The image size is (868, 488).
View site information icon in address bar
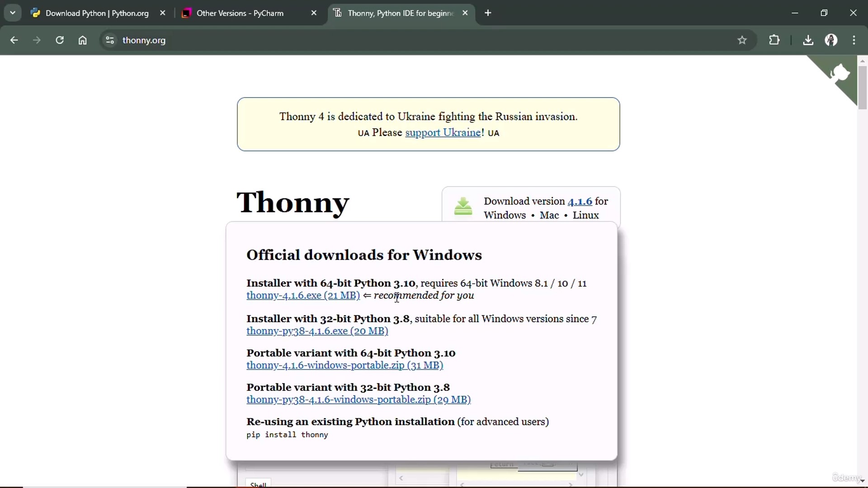pyautogui.click(x=110, y=40)
